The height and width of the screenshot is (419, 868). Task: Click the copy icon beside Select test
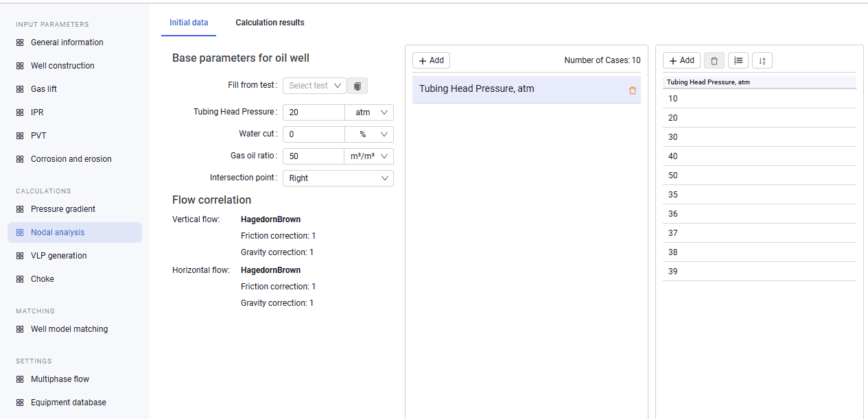(x=357, y=86)
